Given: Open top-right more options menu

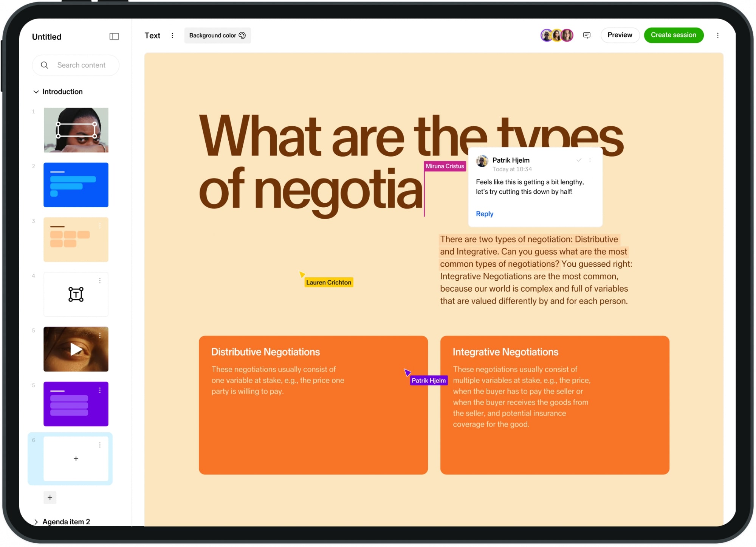Looking at the screenshot, I should (717, 35).
